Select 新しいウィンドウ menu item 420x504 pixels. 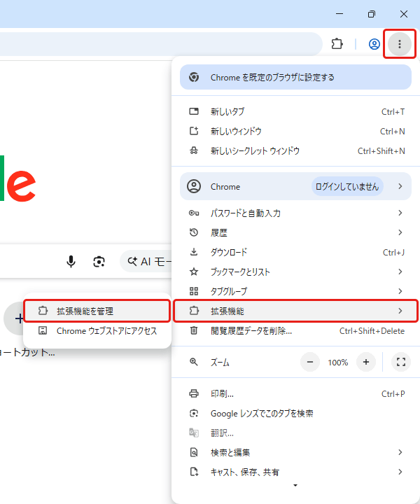pyautogui.click(x=295, y=131)
